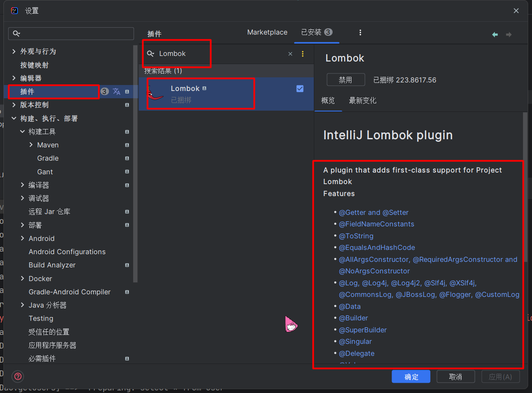
Task: Select 受信任的位置 in the tree
Action: coord(49,332)
